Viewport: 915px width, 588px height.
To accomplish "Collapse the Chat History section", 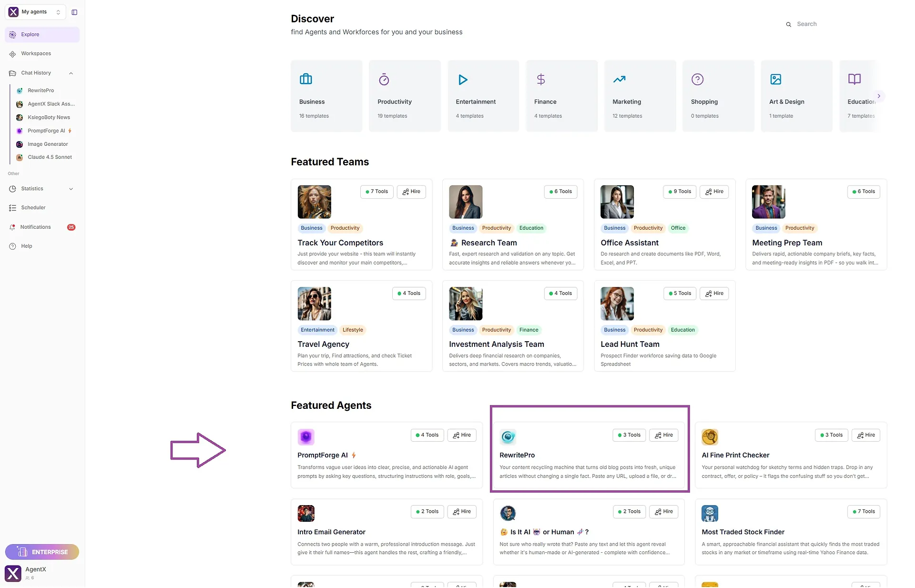I will tap(71, 73).
